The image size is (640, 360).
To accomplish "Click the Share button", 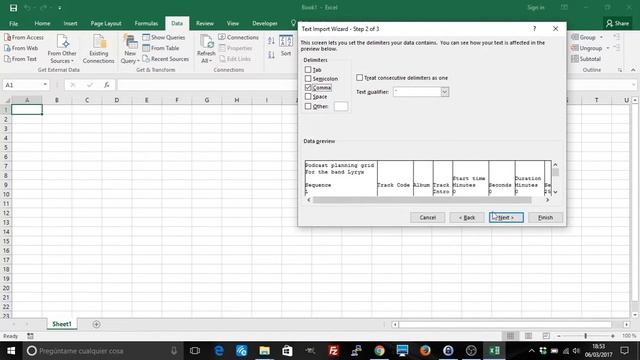I will 618,23.
